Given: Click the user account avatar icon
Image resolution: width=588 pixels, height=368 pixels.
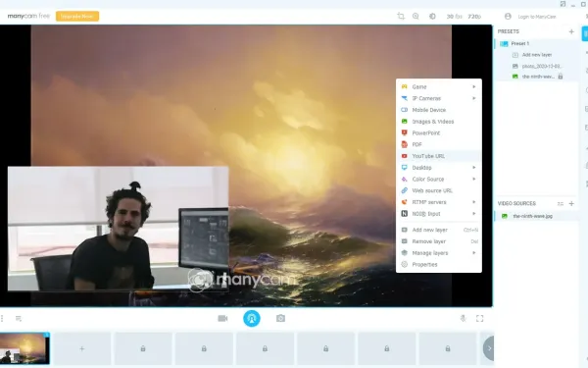Looking at the screenshot, I should [x=508, y=16].
